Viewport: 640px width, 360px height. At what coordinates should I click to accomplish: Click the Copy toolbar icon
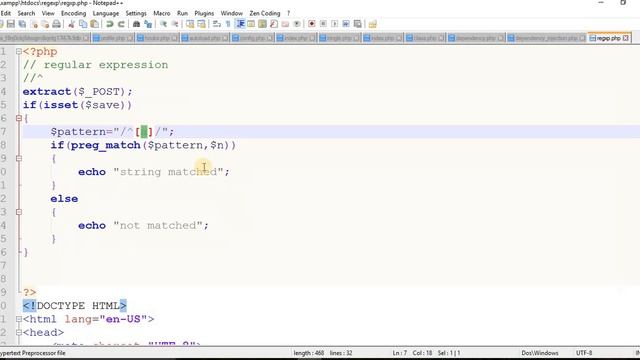click(x=83, y=24)
